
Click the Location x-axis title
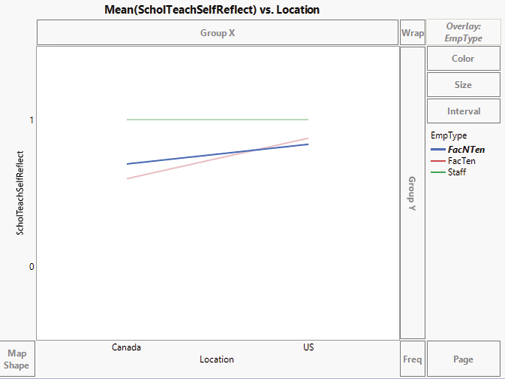217,359
